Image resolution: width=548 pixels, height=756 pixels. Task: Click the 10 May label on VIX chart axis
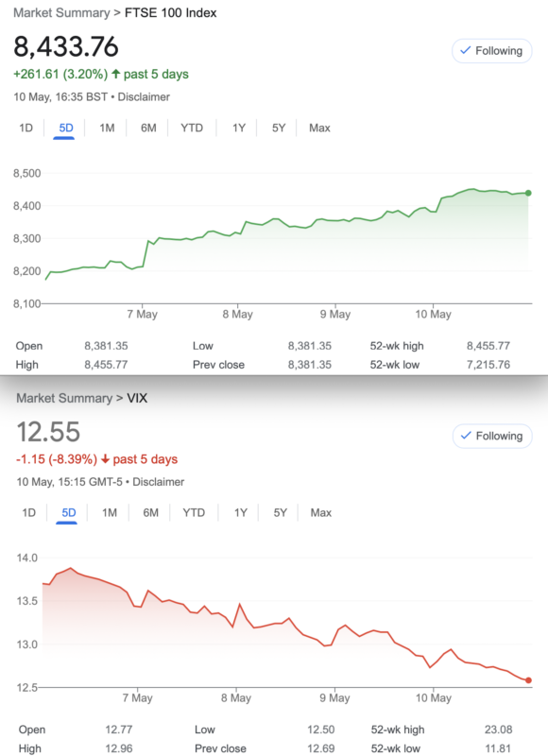click(x=434, y=698)
